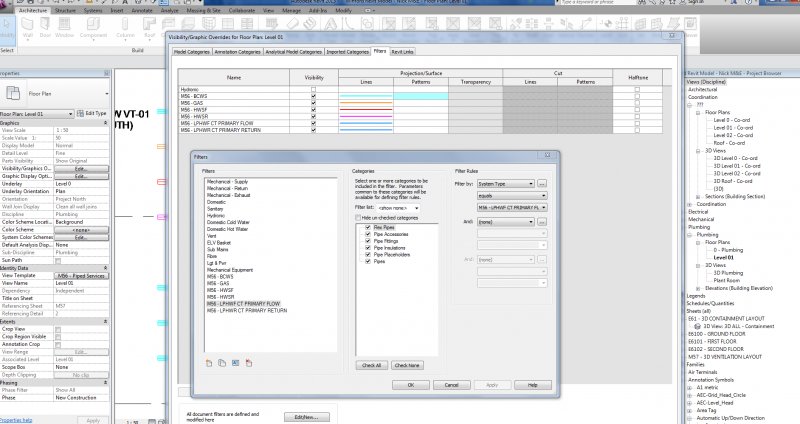
Task: Click the Modify arrow tool in the ribbon
Action: coord(7,27)
